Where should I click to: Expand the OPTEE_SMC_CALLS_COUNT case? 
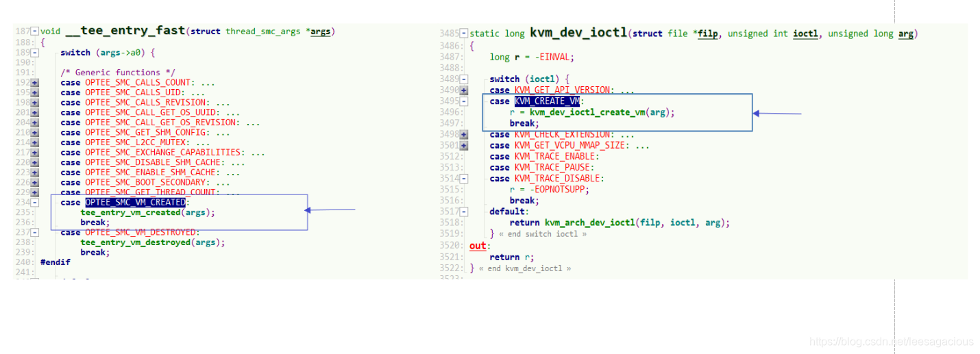pos(35,83)
